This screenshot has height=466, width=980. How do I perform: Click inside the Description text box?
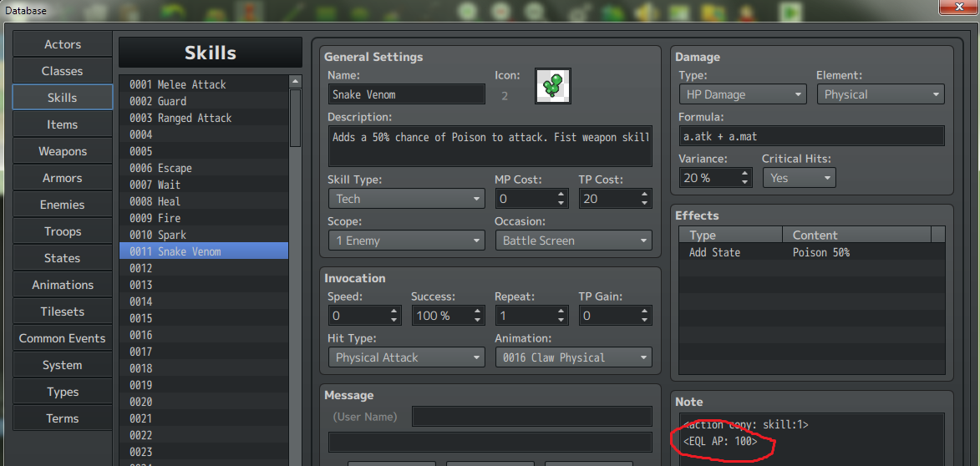pos(490,146)
